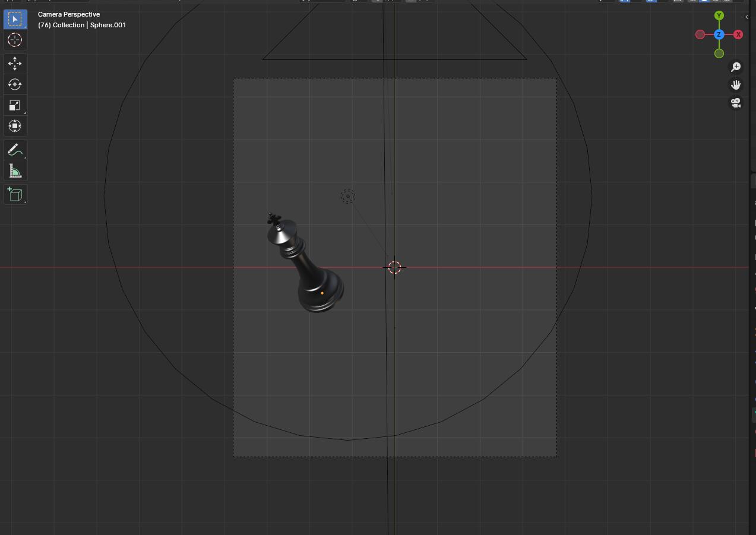
Task: Choose the Move tool
Action: pyautogui.click(x=15, y=64)
